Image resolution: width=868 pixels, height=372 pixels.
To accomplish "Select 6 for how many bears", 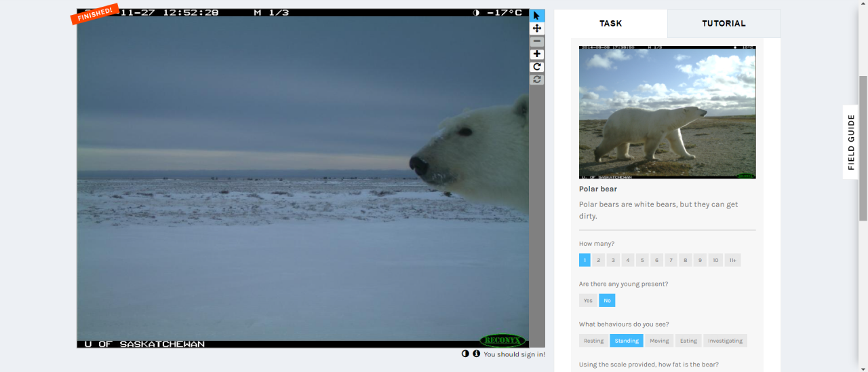I will tap(656, 260).
